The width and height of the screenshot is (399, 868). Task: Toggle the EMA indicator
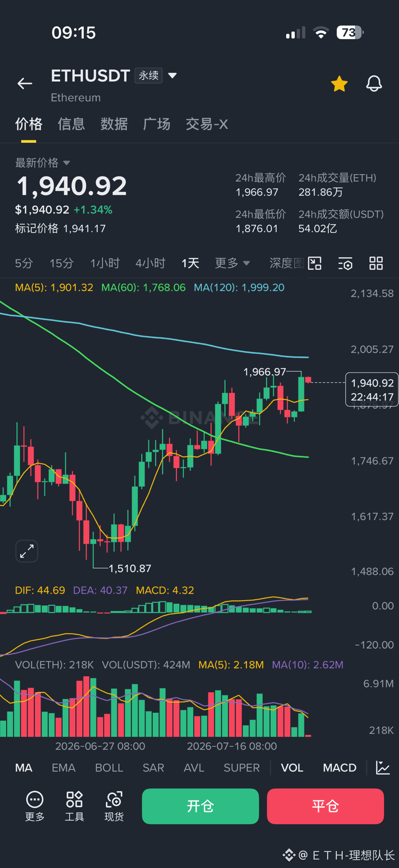point(64,768)
